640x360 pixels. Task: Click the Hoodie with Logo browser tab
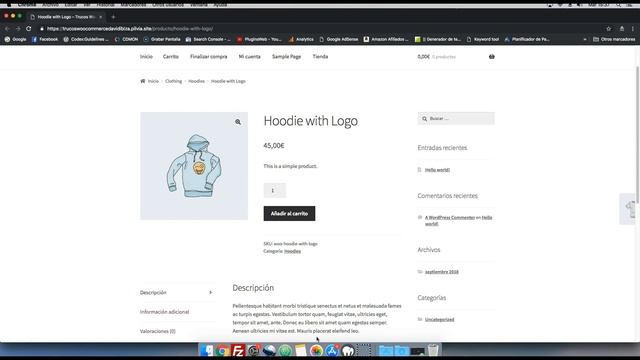[x=66, y=17]
